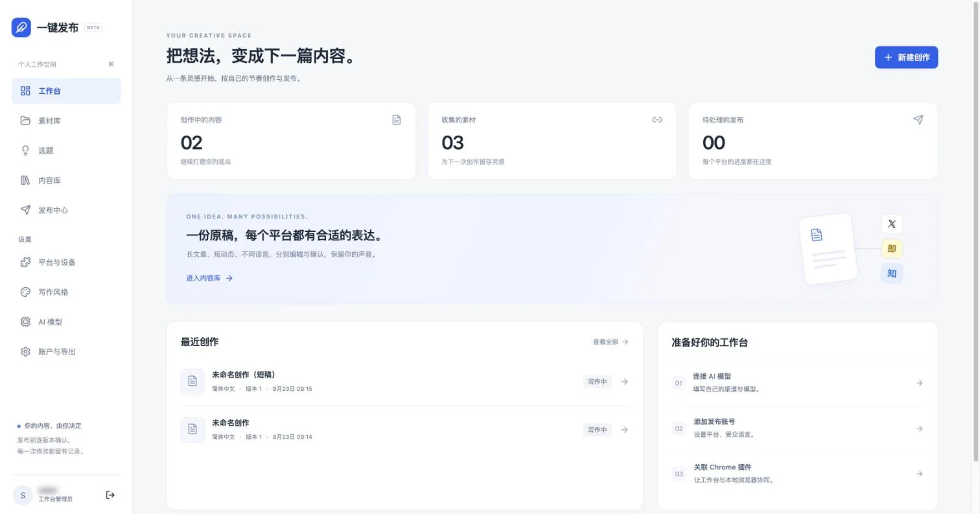Follow the 进入内容库 link

point(209,278)
